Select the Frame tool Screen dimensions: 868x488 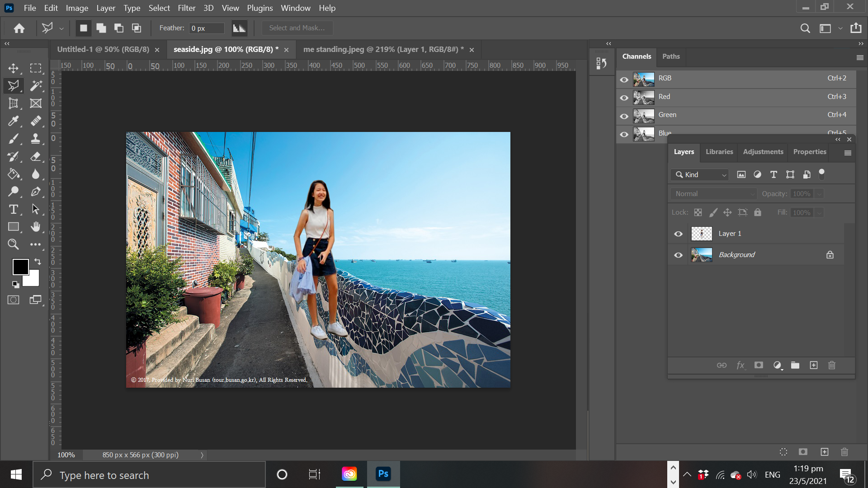tap(36, 103)
